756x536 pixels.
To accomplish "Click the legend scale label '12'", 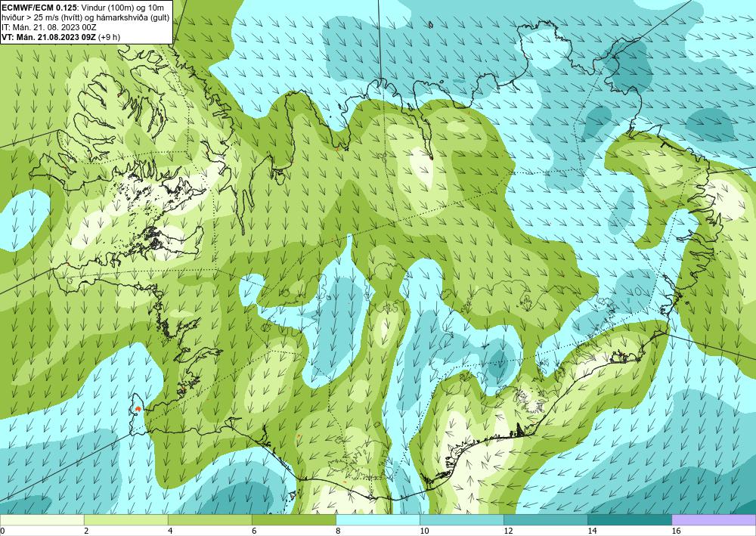I will click(508, 531).
